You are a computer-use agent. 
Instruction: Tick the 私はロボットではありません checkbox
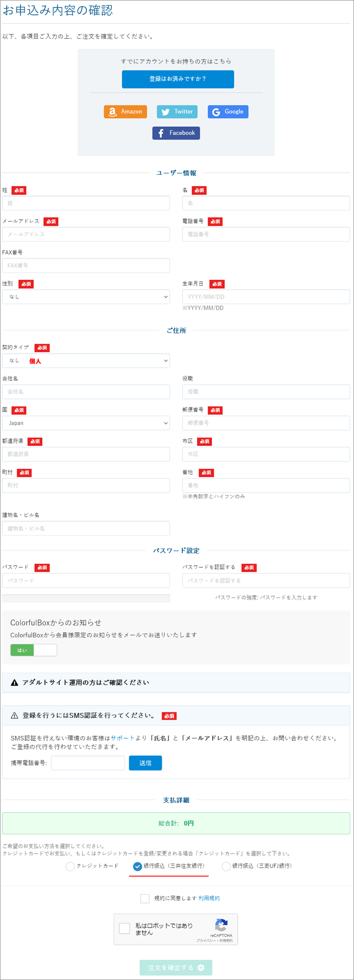click(x=125, y=928)
